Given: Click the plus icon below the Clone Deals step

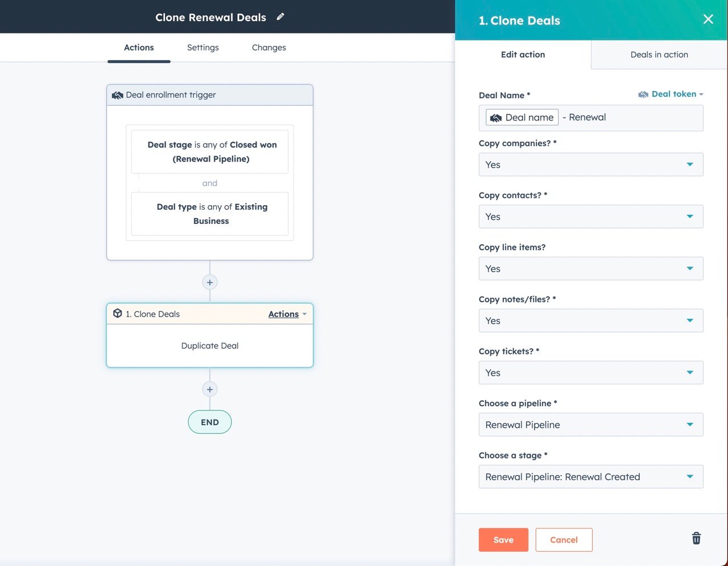Looking at the screenshot, I should [209, 389].
